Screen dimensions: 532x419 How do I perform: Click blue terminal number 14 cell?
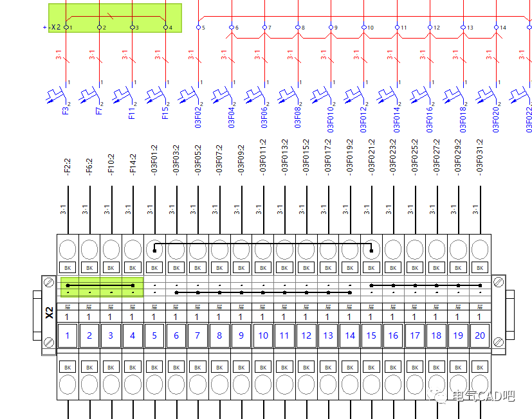350,335
